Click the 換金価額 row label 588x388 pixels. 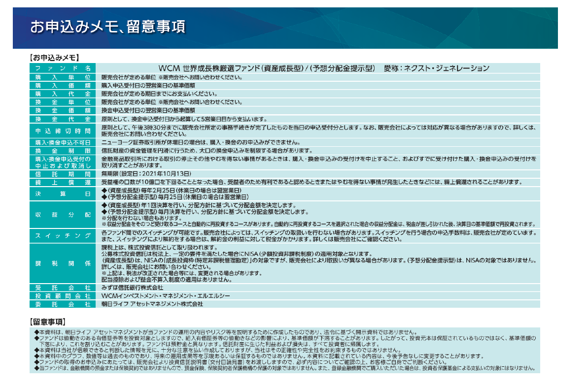point(63,110)
